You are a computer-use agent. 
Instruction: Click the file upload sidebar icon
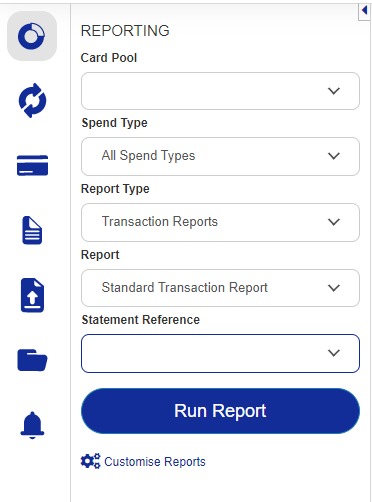click(32, 295)
